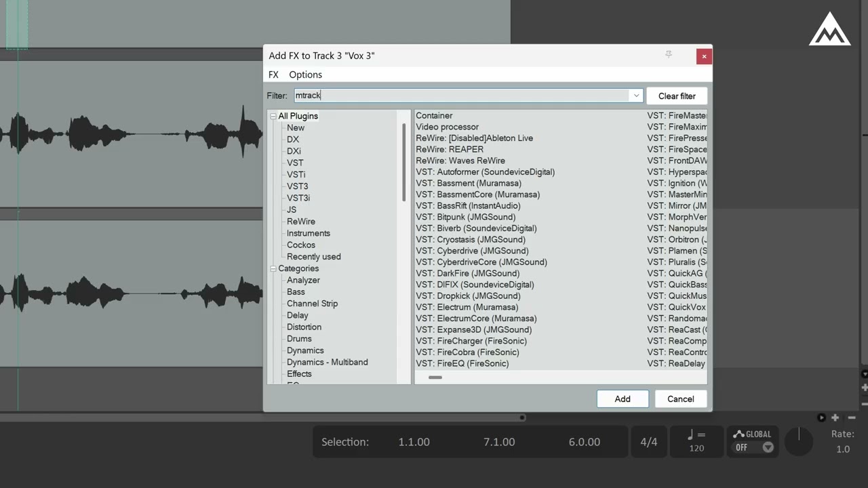Select the Instruments folder
The height and width of the screenshot is (488, 868).
(309, 233)
